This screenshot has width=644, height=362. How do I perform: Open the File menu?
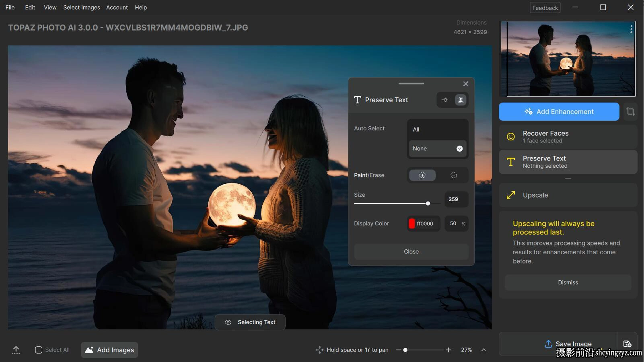point(10,7)
